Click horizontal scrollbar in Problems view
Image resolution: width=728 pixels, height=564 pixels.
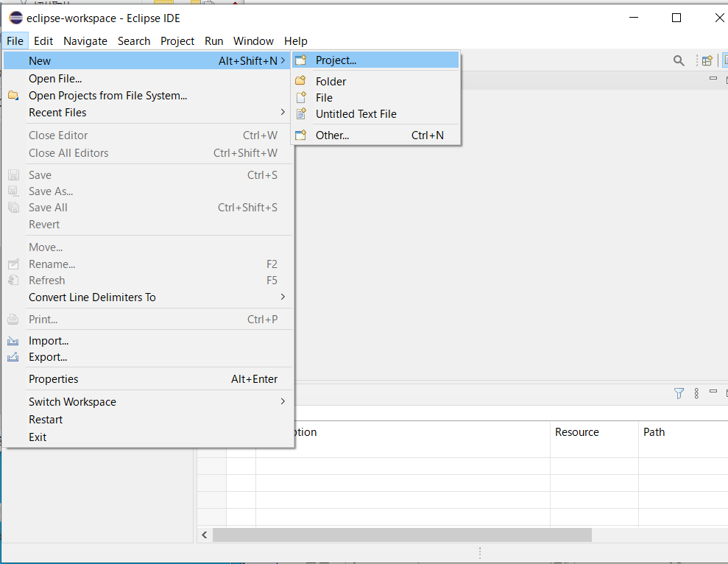[x=402, y=535]
